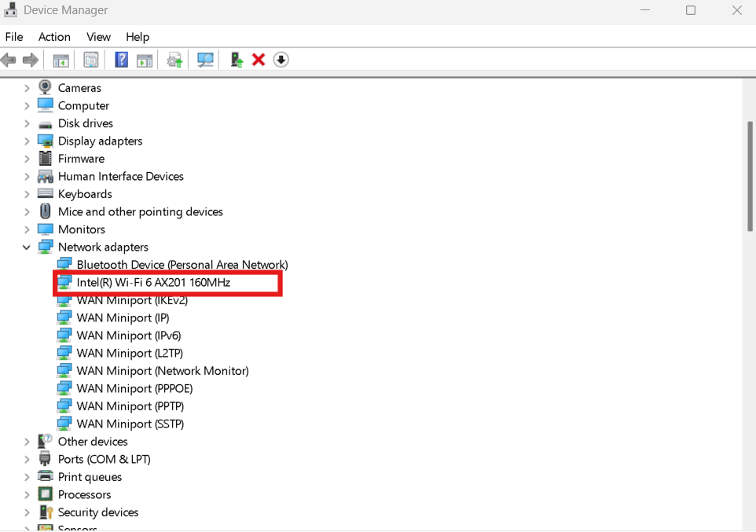
Task: Open Help using the blue question mark icon
Action: [121, 60]
